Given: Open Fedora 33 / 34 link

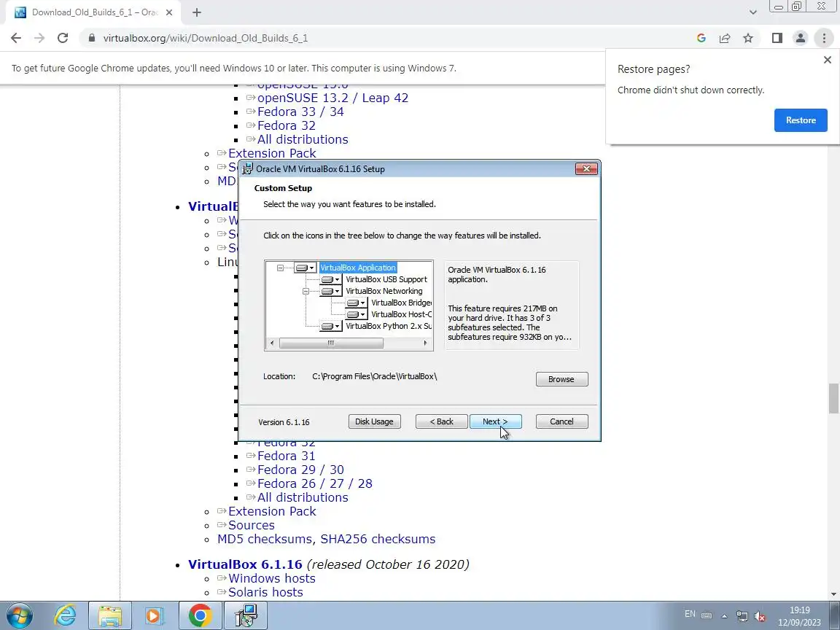Looking at the screenshot, I should click(x=300, y=112).
